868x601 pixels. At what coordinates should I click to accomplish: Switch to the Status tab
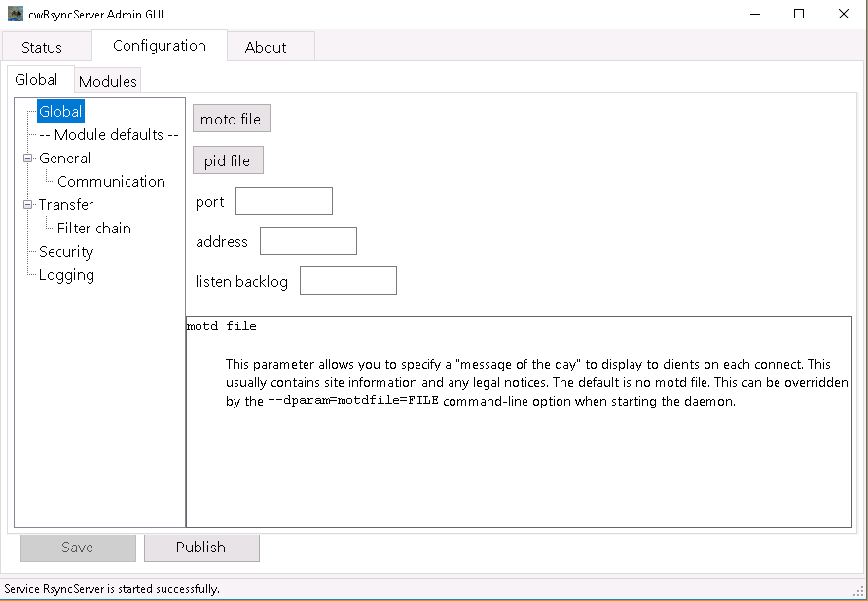click(45, 46)
